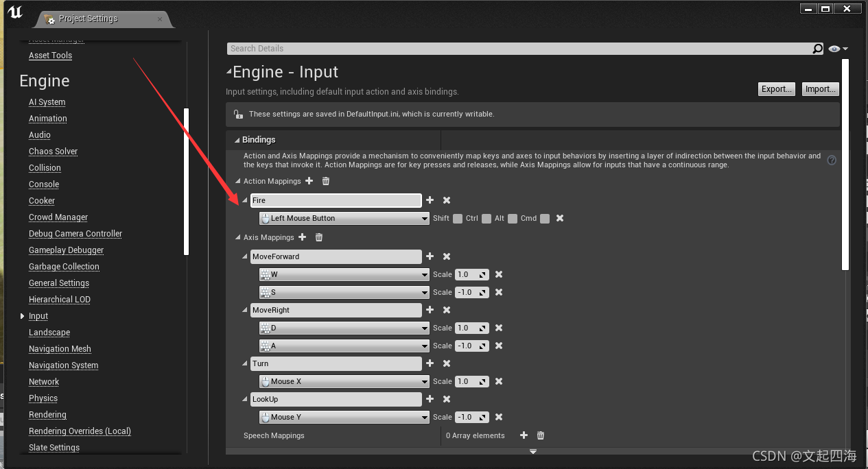The height and width of the screenshot is (469, 868).
Task: Click the Bindings help question mark icon
Action: point(832,160)
